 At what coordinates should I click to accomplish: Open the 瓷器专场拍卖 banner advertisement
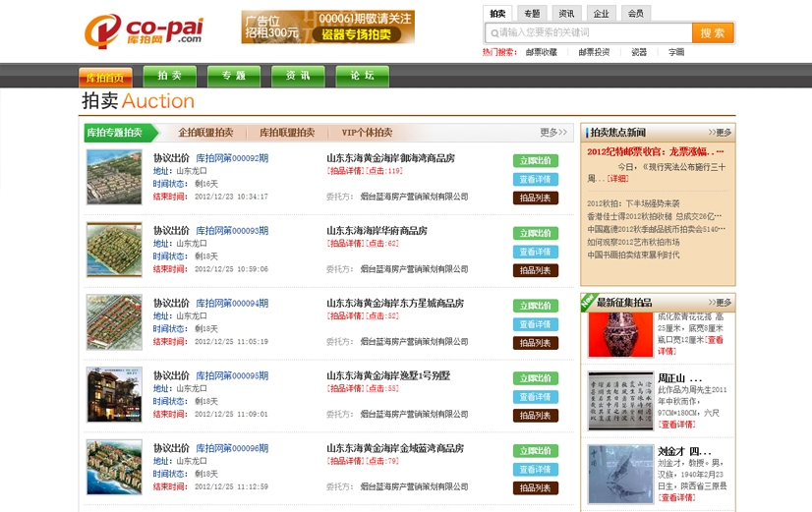point(327,28)
